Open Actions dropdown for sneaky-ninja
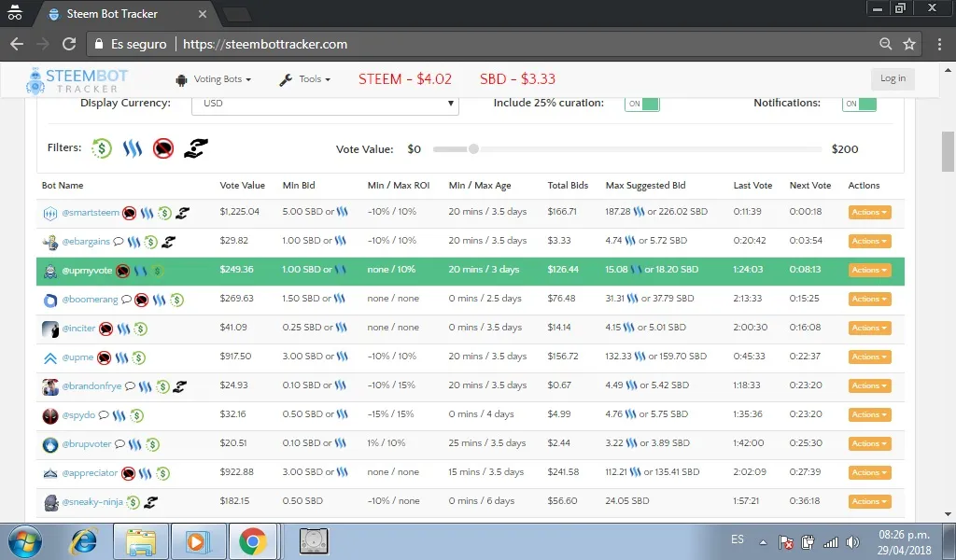The width and height of the screenshot is (956, 560). point(869,501)
